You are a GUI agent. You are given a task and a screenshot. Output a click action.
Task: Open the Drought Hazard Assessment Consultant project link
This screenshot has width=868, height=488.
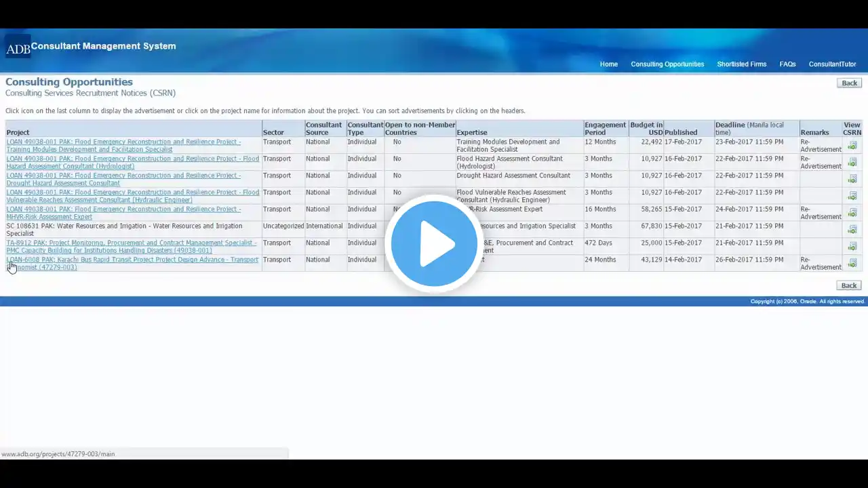(123, 179)
